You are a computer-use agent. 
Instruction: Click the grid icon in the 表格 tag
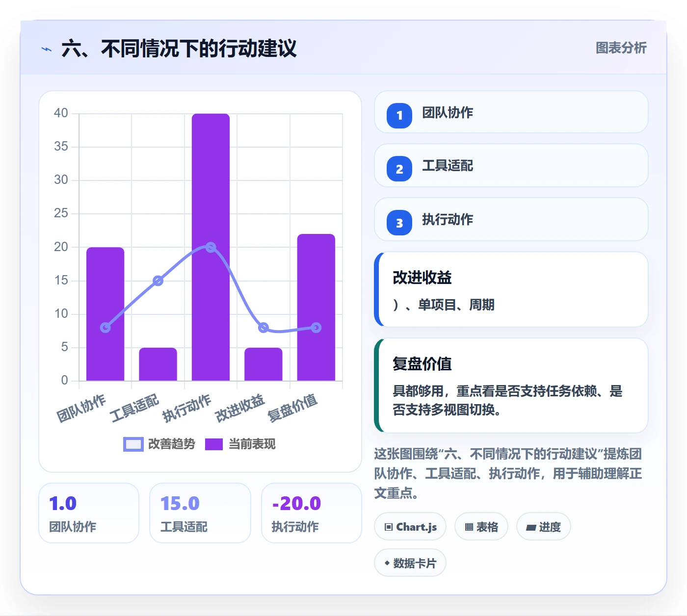pyautogui.click(x=469, y=527)
